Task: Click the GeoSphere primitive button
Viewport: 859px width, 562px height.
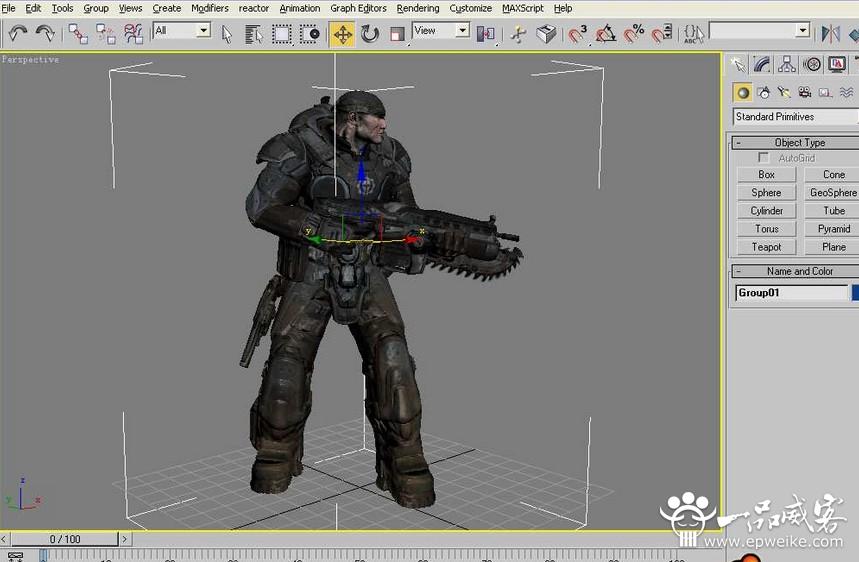Action: [833, 193]
